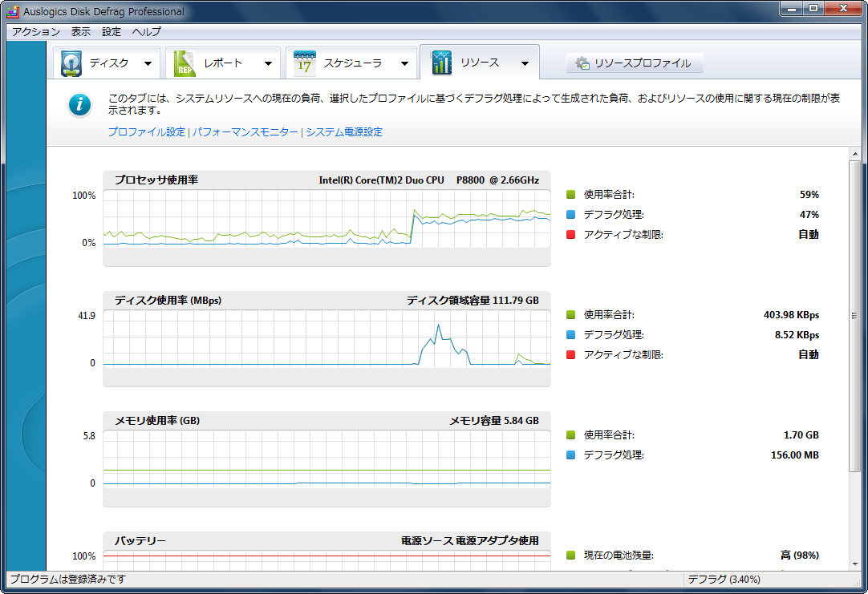Click the 59% processor total value
Image resolution: width=868 pixels, height=594 pixels.
(x=809, y=195)
